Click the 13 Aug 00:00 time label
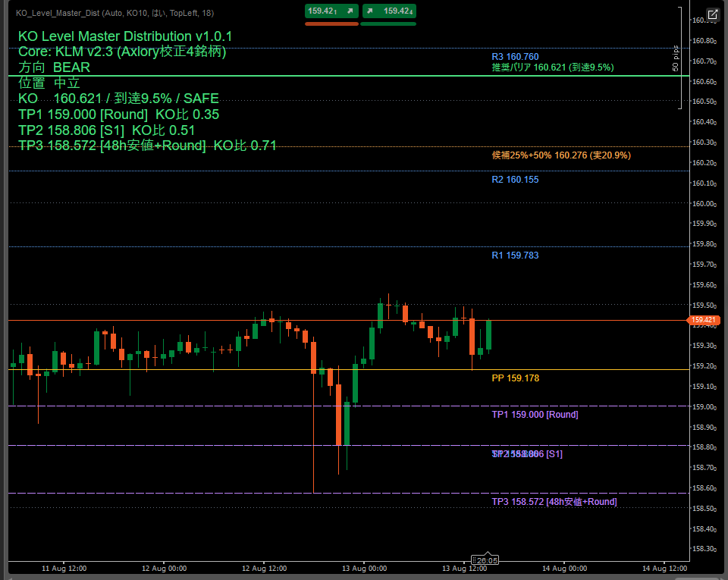 pyautogui.click(x=365, y=569)
